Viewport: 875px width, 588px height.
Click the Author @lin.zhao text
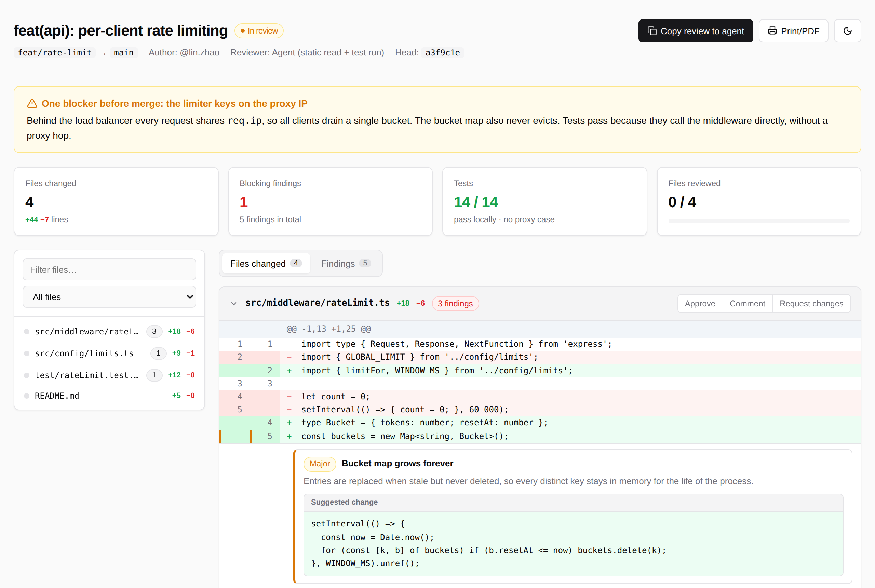184,53
